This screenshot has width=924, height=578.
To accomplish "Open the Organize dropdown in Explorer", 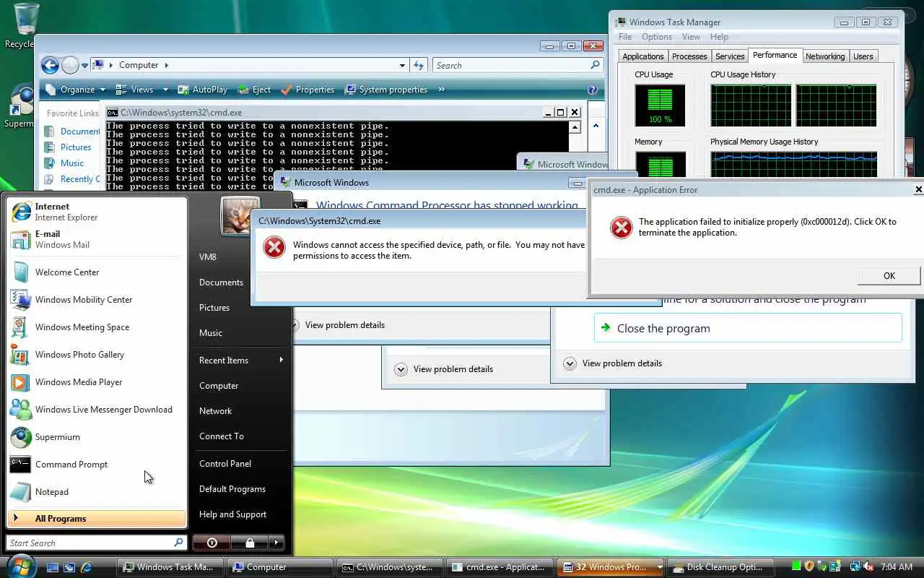I will point(76,90).
